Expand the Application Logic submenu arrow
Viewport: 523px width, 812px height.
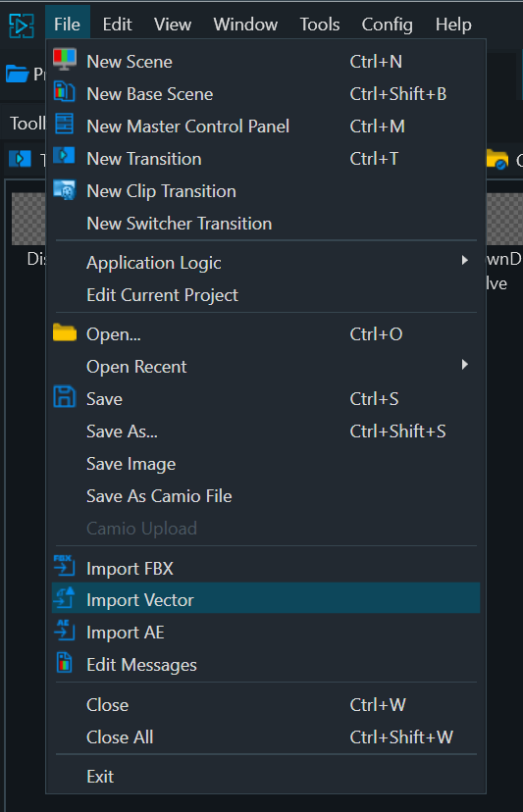click(465, 260)
